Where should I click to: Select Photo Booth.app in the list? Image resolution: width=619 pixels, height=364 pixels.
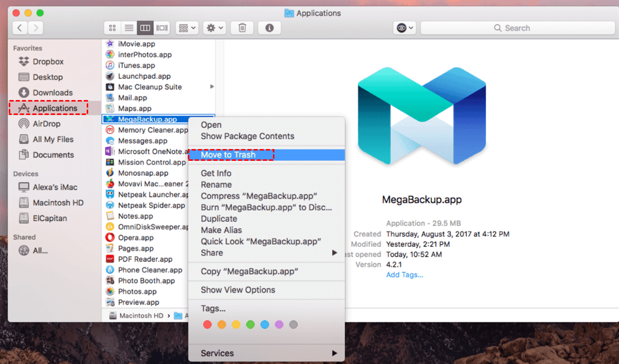click(146, 281)
